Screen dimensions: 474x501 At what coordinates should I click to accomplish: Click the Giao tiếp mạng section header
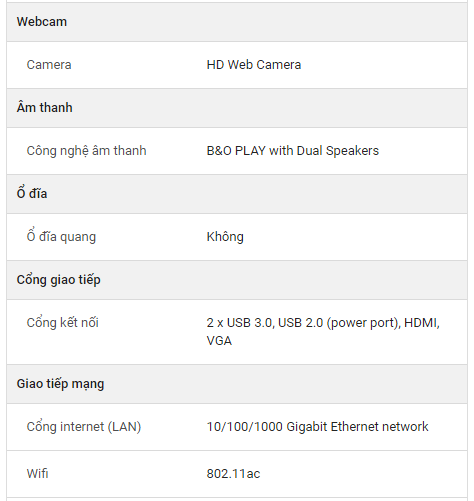(x=237, y=384)
